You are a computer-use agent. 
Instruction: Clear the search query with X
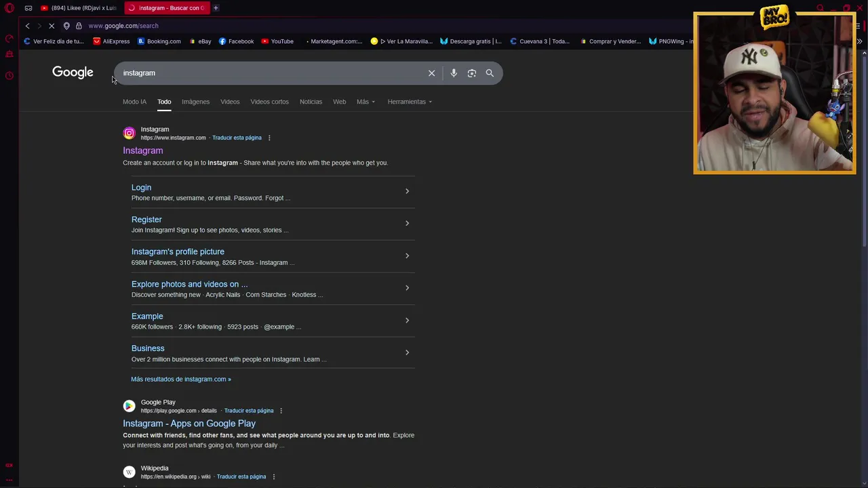[431, 73]
